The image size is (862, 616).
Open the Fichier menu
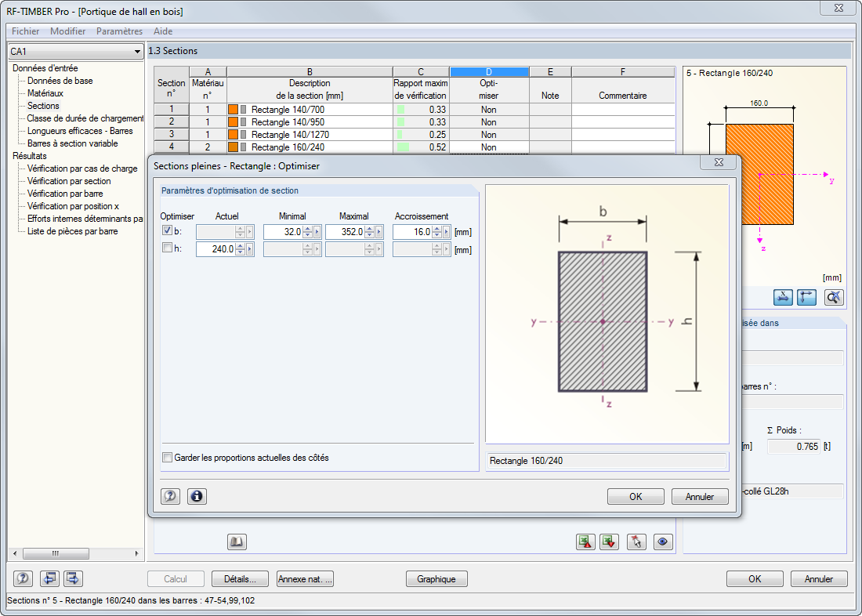(x=25, y=31)
